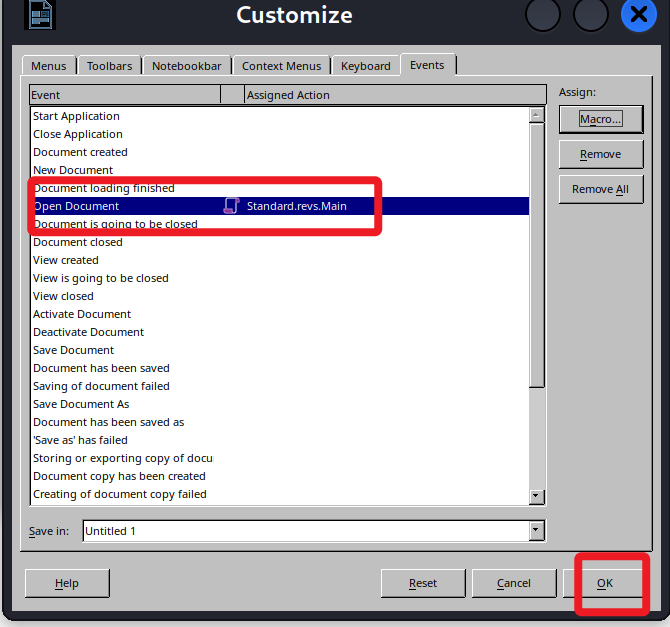Viewport: 670px width, 627px height.
Task: Expand the Save in dropdown
Action: tap(537, 531)
